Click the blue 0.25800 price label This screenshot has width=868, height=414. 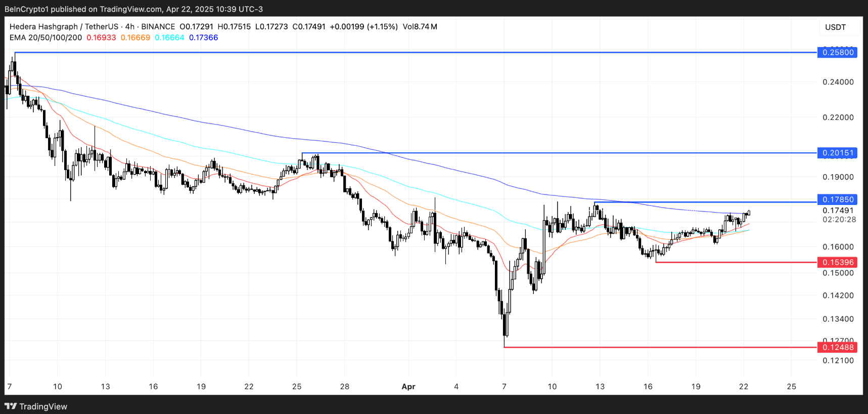pyautogui.click(x=837, y=52)
